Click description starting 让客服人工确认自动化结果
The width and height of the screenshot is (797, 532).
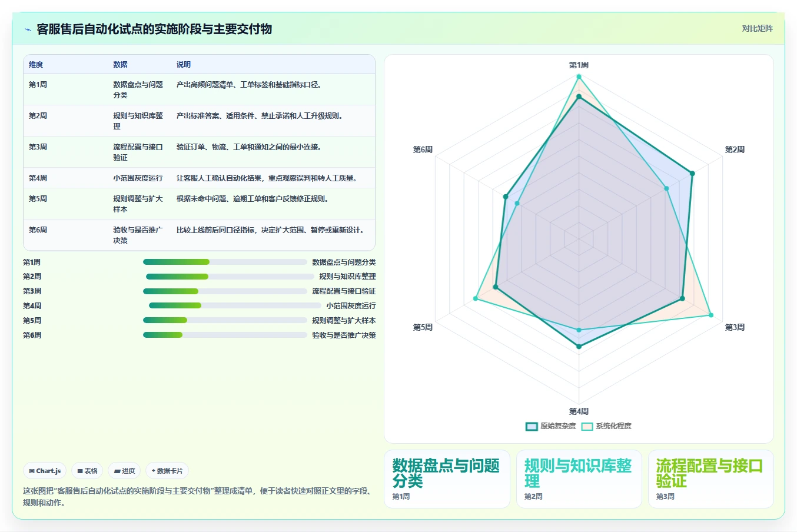(267, 178)
